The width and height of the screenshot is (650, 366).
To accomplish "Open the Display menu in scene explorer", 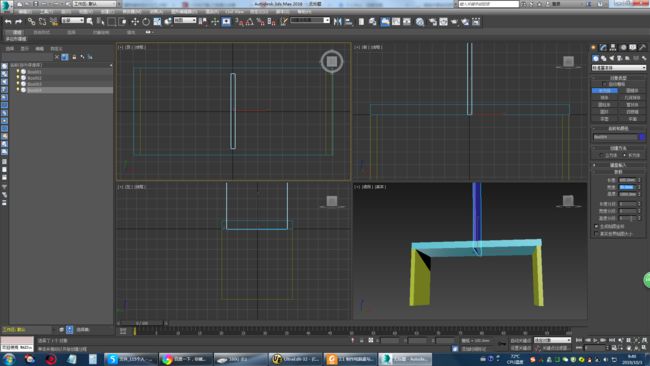I will (25, 48).
